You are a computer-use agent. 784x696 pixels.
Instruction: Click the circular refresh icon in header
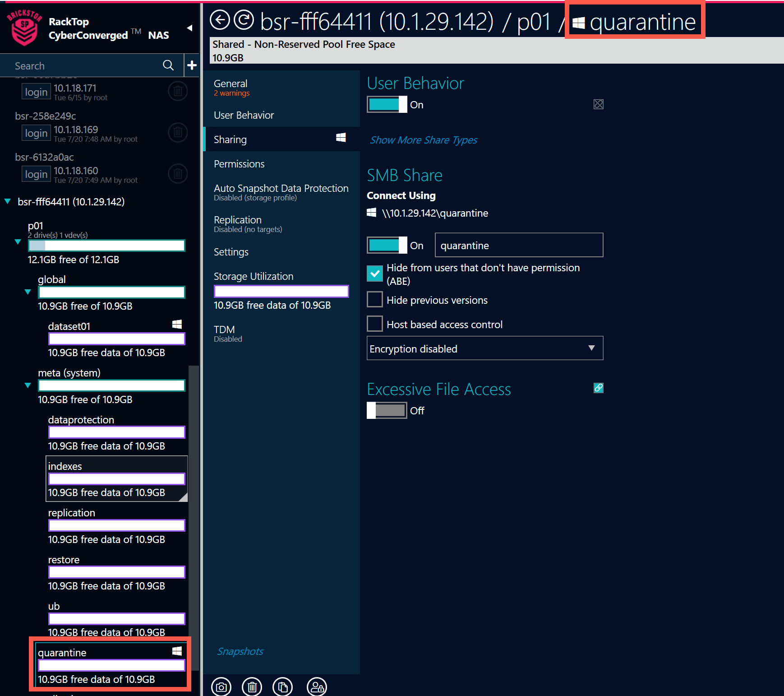(244, 20)
